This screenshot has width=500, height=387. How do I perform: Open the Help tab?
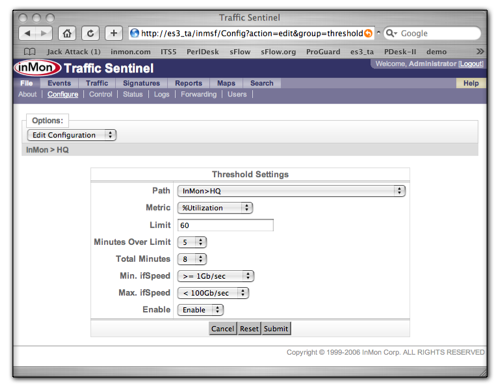click(471, 83)
